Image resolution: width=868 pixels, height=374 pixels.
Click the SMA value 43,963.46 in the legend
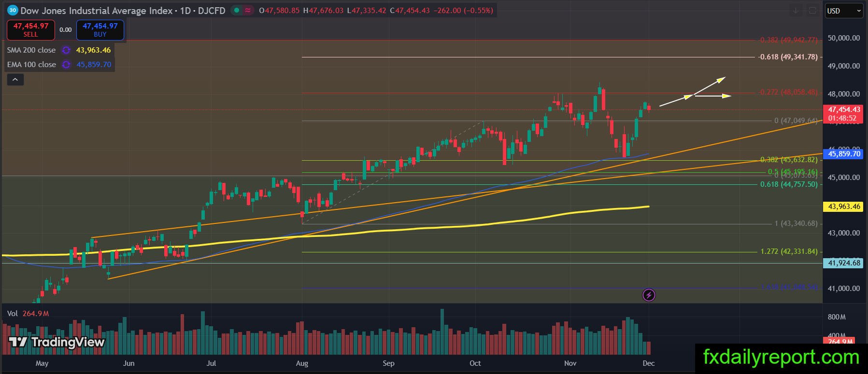pyautogui.click(x=93, y=50)
